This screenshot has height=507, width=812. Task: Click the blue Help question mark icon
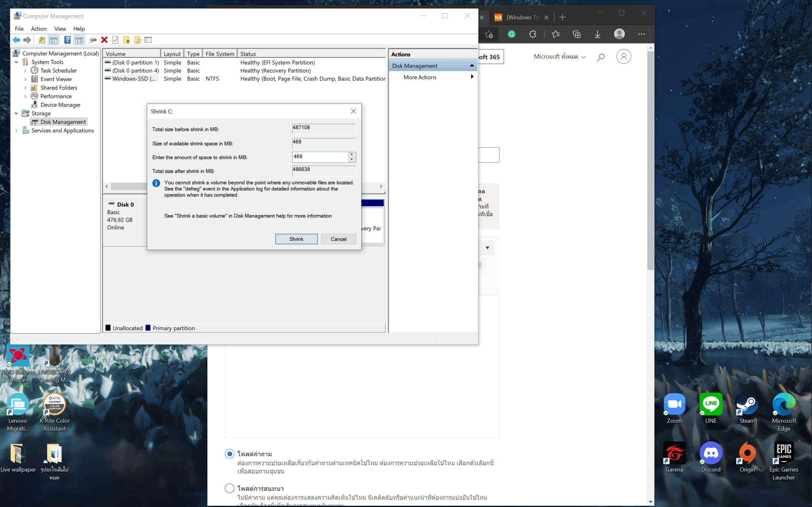pos(67,40)
